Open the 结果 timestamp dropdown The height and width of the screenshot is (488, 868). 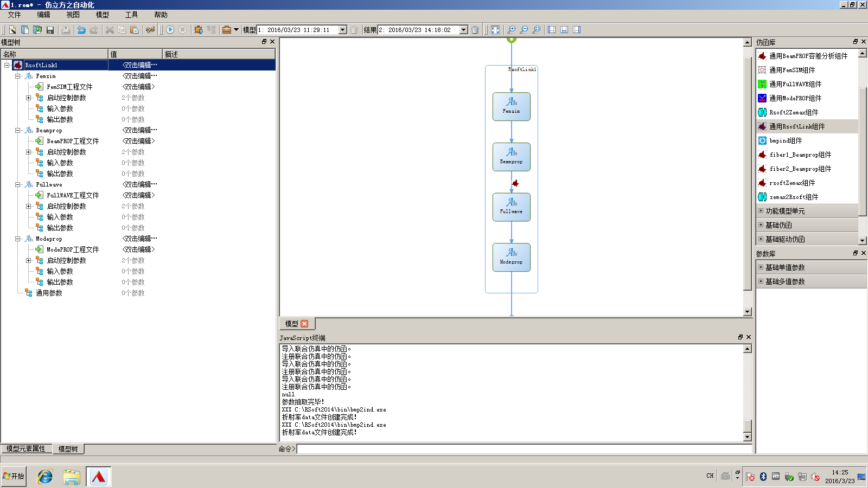click(463, 30)
